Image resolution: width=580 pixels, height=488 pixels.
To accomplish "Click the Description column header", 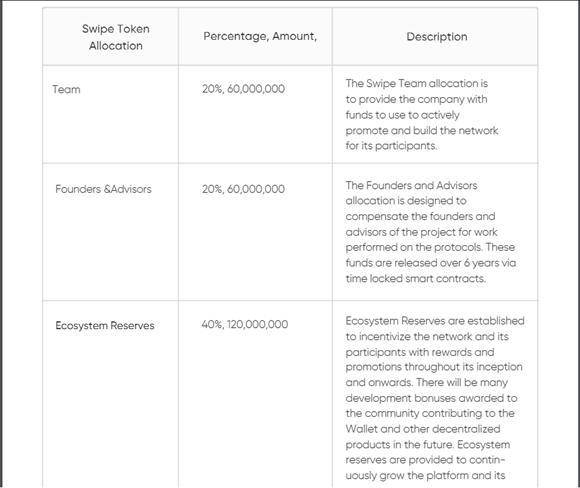I will 437,37.
